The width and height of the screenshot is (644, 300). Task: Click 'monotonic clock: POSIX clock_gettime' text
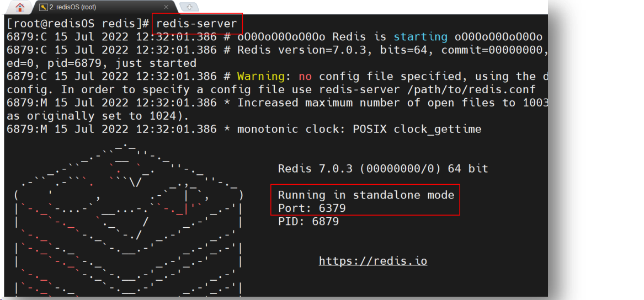tap(359, 129)
